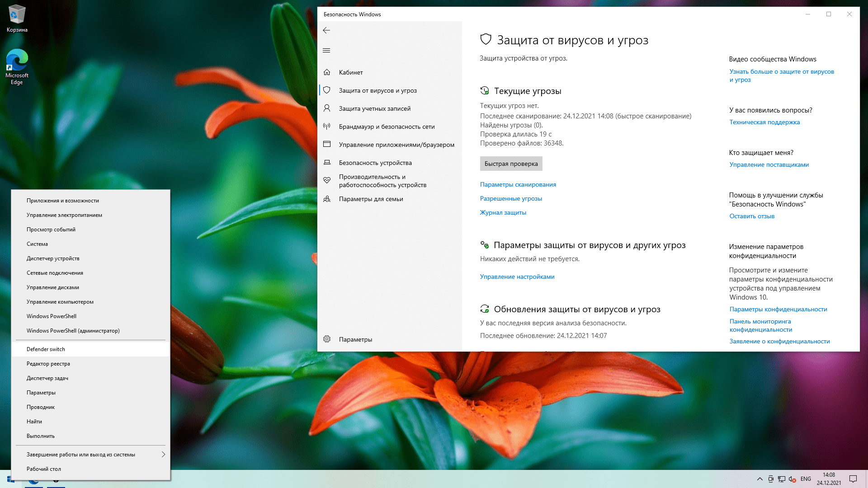Image resolution: width=868 pixels, height=488 pixels.
Task: Toggle the hamburger navigation menu
Action: [x=326, y=50]
